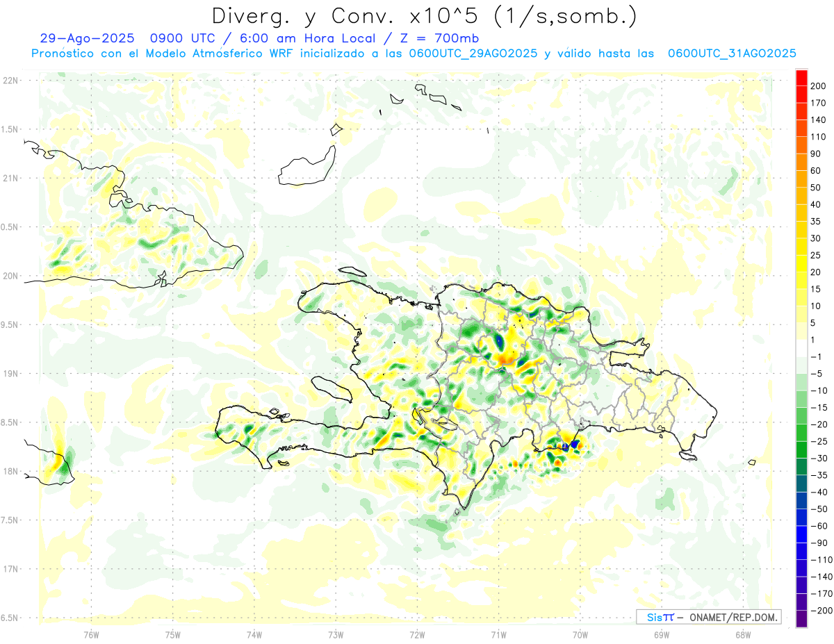Screen dimensions: 834x644
Task: Click the '70W' longitude axis label
Action: coord(580,634)
